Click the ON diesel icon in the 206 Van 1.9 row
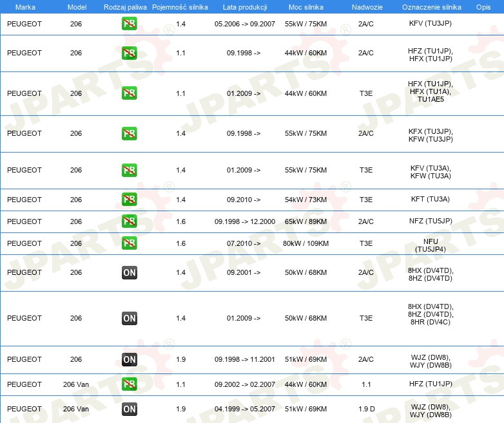This screenshot has height=423, width=504. pyautogui.click(x=129, y=409)
